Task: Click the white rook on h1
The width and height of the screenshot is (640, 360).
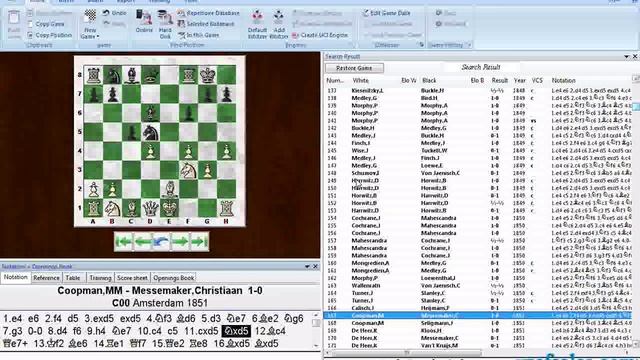Action: coord(227,208)
